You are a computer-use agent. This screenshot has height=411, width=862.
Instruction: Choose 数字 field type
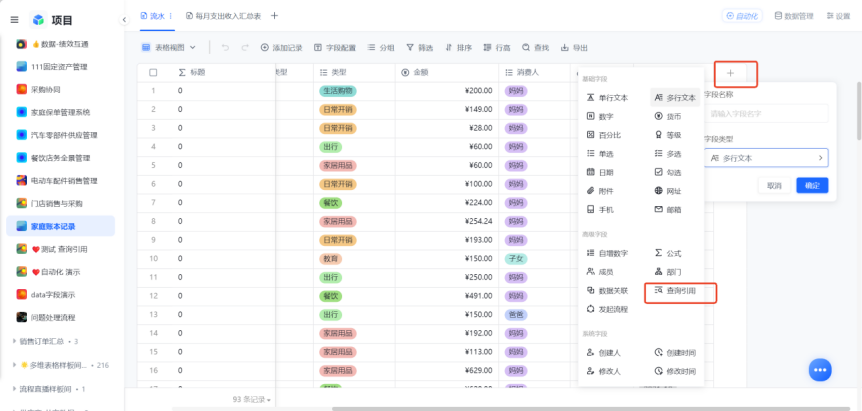coord(600,116)
